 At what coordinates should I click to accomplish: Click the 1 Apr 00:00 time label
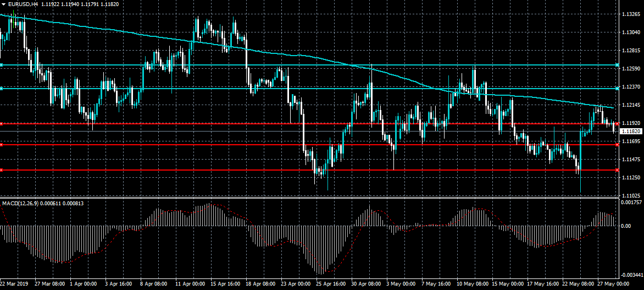[x=84, y=284]
